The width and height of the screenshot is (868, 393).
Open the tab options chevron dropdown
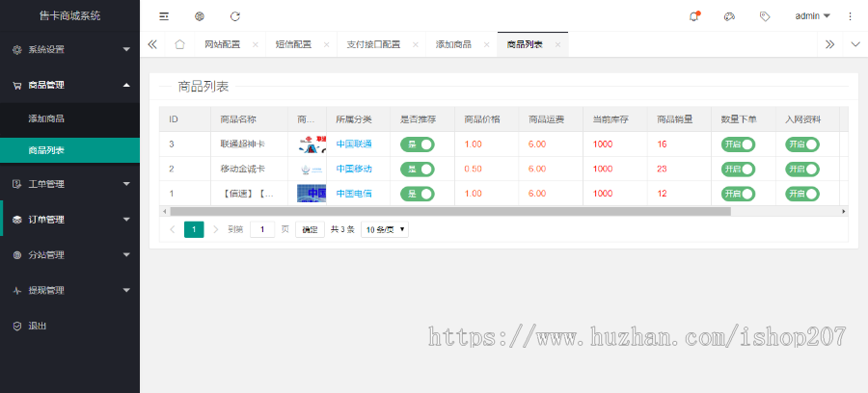[855, 44]
